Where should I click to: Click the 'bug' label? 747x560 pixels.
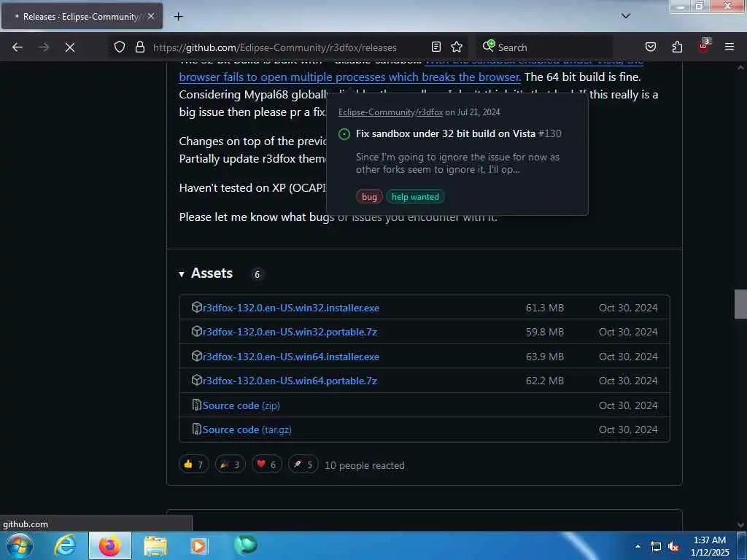[369, 197]
